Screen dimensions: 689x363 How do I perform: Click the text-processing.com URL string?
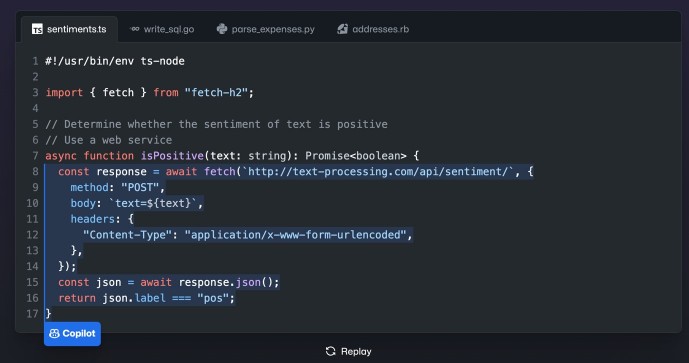point(378,171)
